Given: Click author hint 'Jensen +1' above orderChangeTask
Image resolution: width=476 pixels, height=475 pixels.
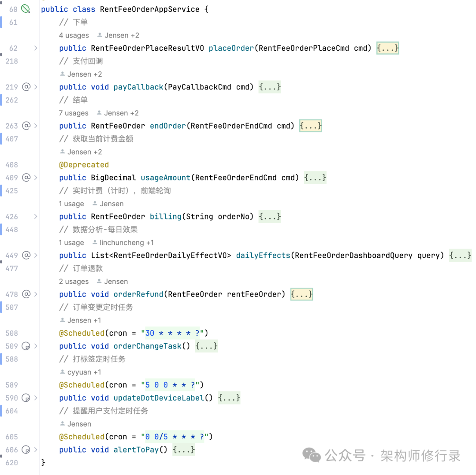Looking at the screenshot, I should pos(81,320).
